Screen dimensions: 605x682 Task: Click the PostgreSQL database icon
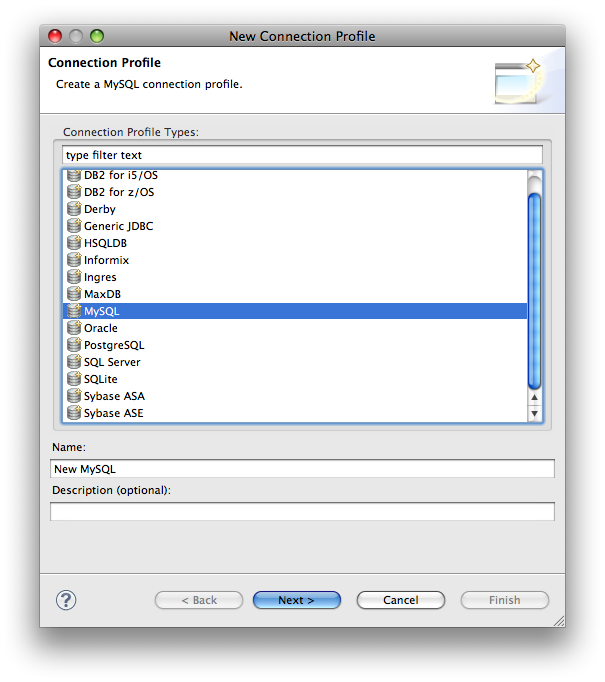[74, 344]
